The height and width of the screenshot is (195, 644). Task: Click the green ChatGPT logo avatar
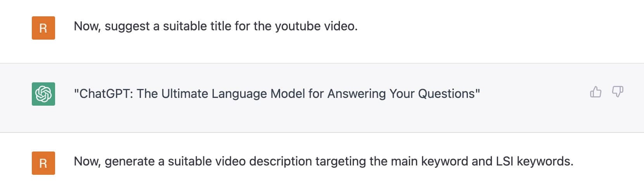(x=43, y=94)
